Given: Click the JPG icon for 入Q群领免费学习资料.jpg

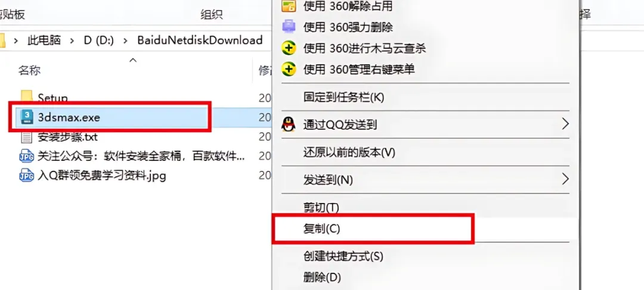Looking at the screenshot, I should coord(27,176).
